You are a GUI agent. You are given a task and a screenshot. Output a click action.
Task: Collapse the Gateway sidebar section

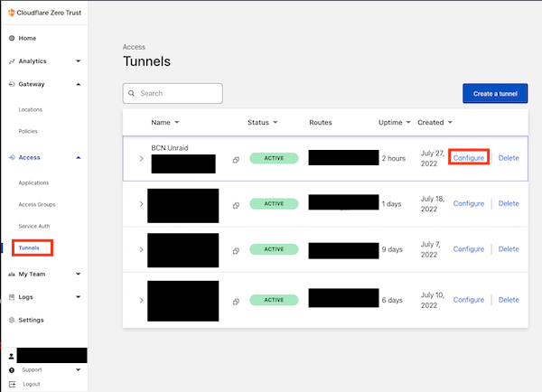point(79,84)
